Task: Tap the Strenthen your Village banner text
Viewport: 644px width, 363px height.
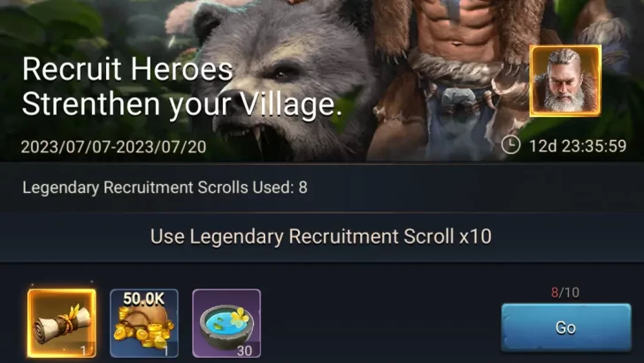Action: point(182,104)
